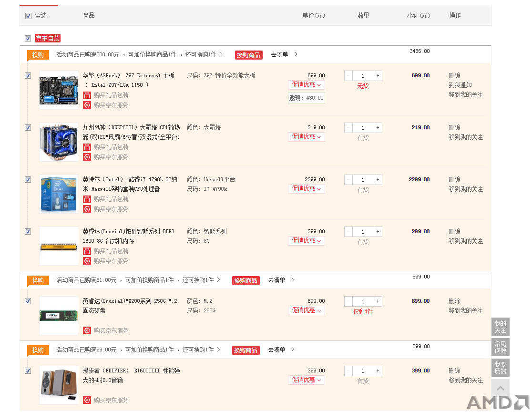Decrease quantity of Intel i7-4790k

pos(348,179)
